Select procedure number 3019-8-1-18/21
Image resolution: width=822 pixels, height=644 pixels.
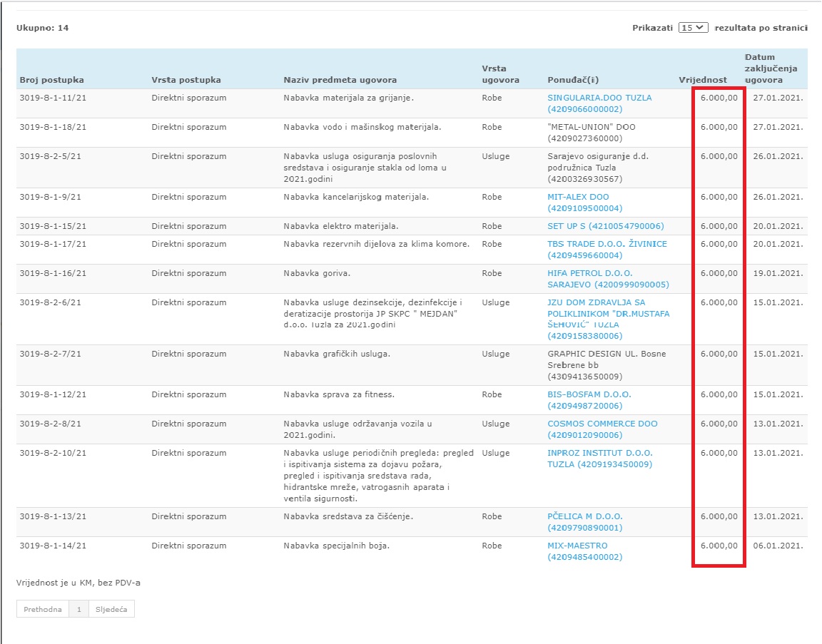[53, 127]
